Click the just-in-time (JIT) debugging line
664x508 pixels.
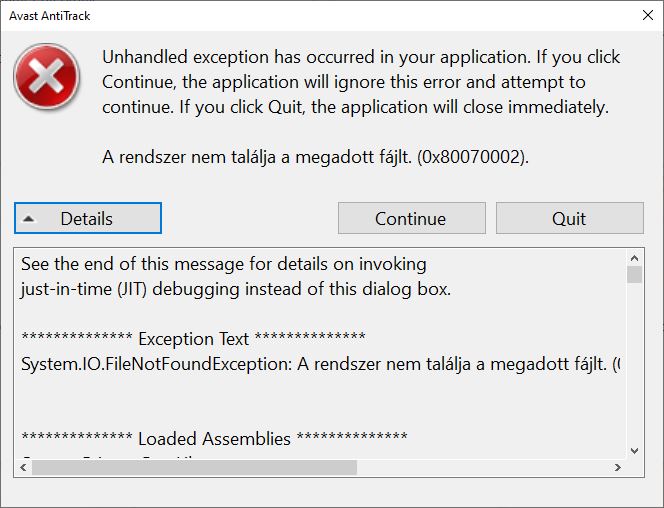click(236, 289)
